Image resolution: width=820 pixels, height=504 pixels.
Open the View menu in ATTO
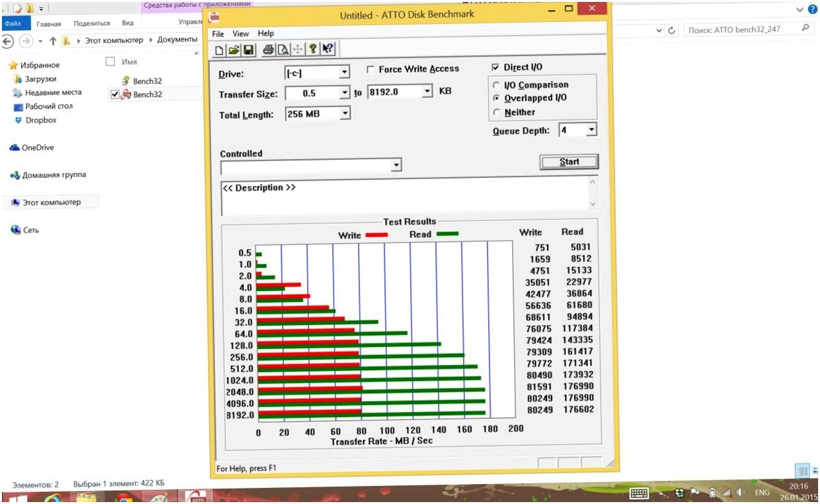point(241,33)
